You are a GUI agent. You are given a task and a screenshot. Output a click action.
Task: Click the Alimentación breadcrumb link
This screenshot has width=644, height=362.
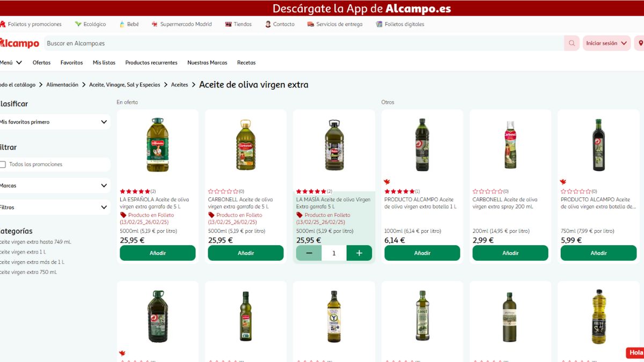coord(62,85)
